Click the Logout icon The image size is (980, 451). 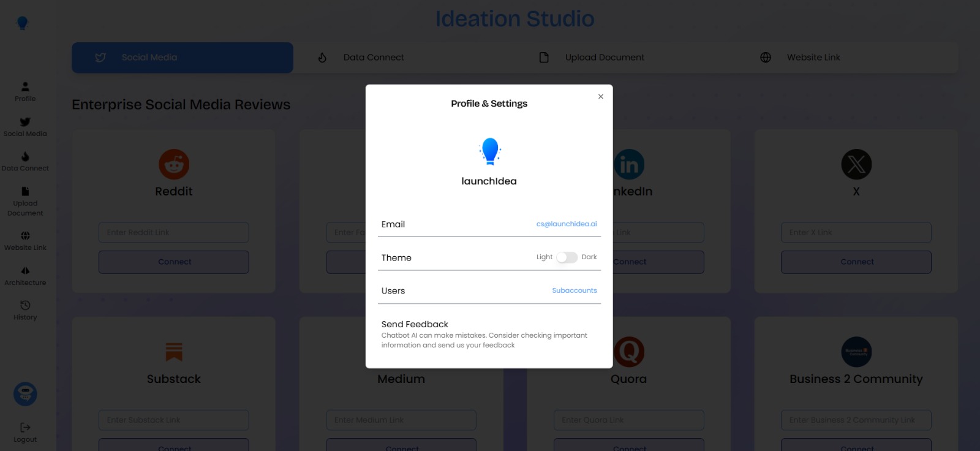point(25,431)
